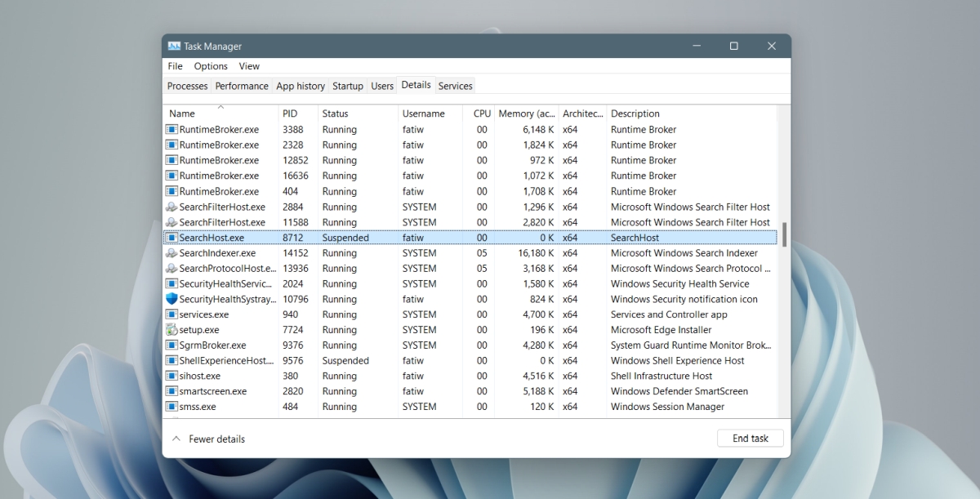Sort by the Description column header
Viewport: 980px width, 499px height.
(x=692, y=114)
